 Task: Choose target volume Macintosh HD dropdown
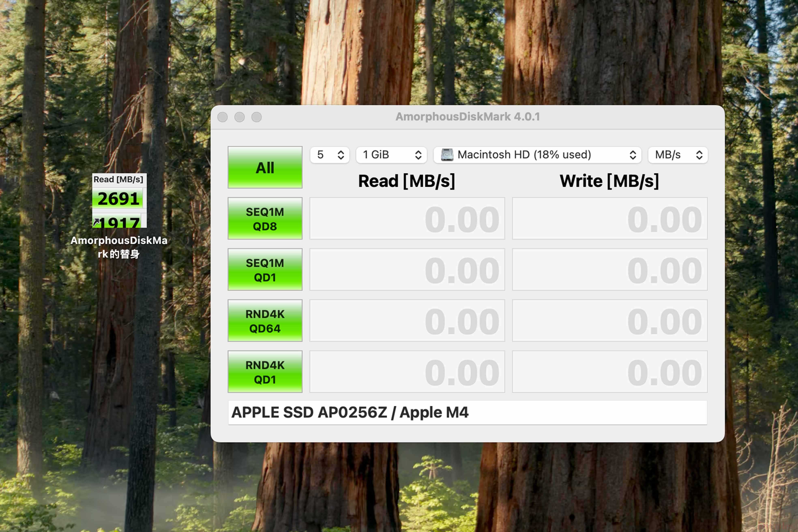click(x=537, y=155)
